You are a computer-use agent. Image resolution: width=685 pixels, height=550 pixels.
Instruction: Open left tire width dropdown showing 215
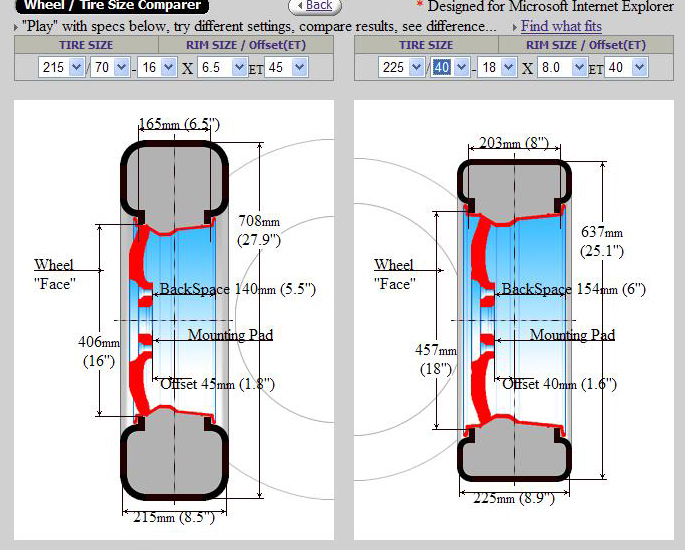(61, 67)
